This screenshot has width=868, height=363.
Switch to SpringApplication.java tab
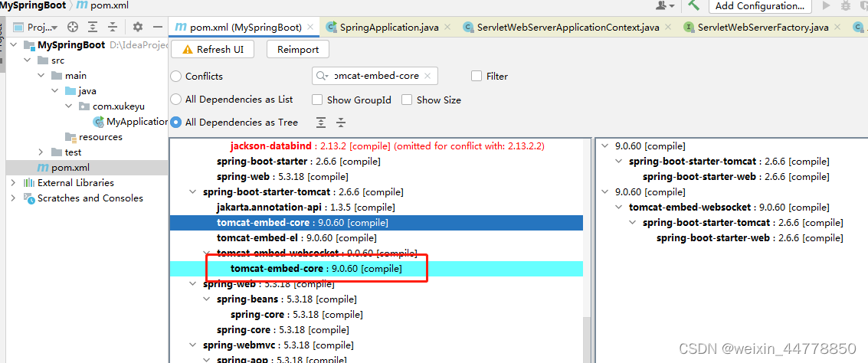tap(388, 27)
